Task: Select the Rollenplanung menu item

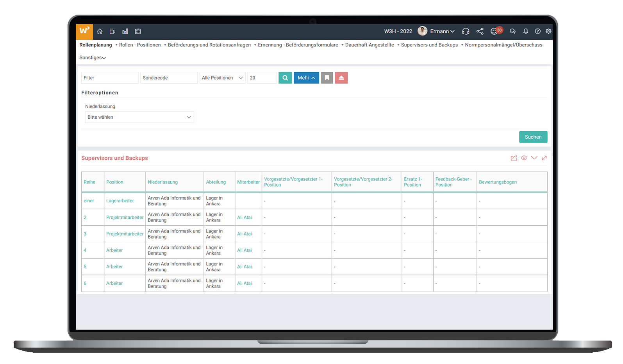Action: pos(96,45)
